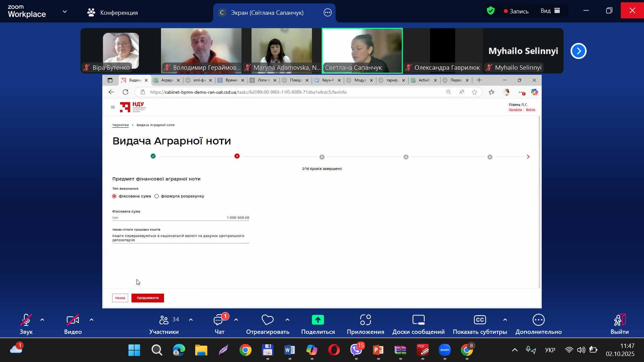644x362 pixels.
Task: Show subtitles with the CC icon
Action: point(480,320)
